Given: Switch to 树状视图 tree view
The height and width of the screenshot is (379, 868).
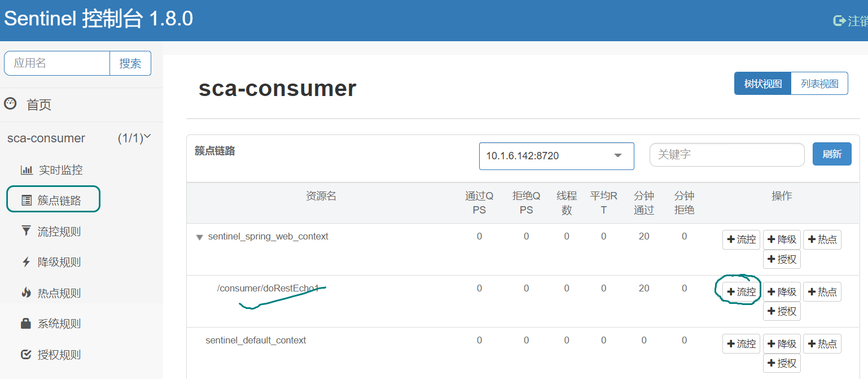Looking at the screenshot, I should (x=762, y=84).
